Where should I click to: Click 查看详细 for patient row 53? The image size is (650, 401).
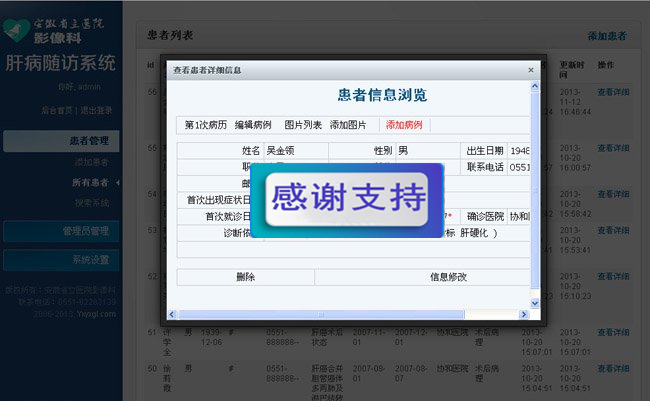613,230
